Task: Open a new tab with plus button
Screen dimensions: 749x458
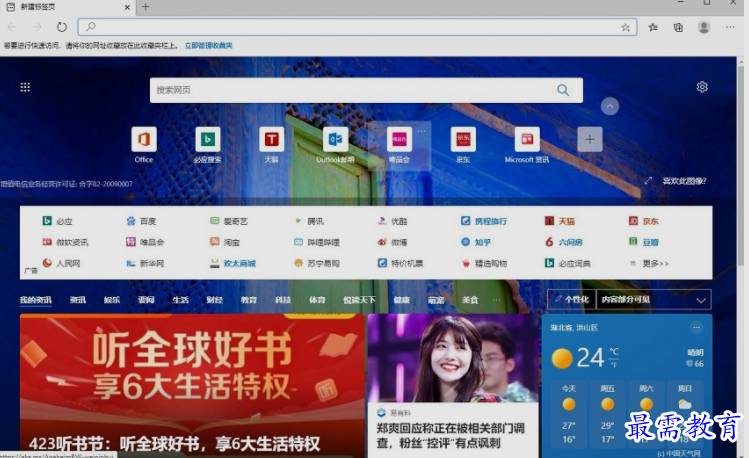Action: coord(146,7)
